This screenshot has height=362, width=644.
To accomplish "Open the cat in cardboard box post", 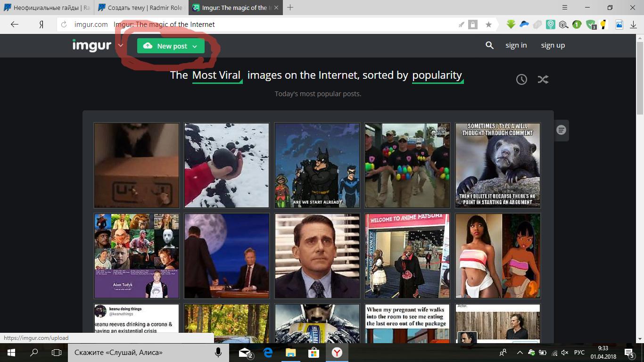I will click(137, 165).
